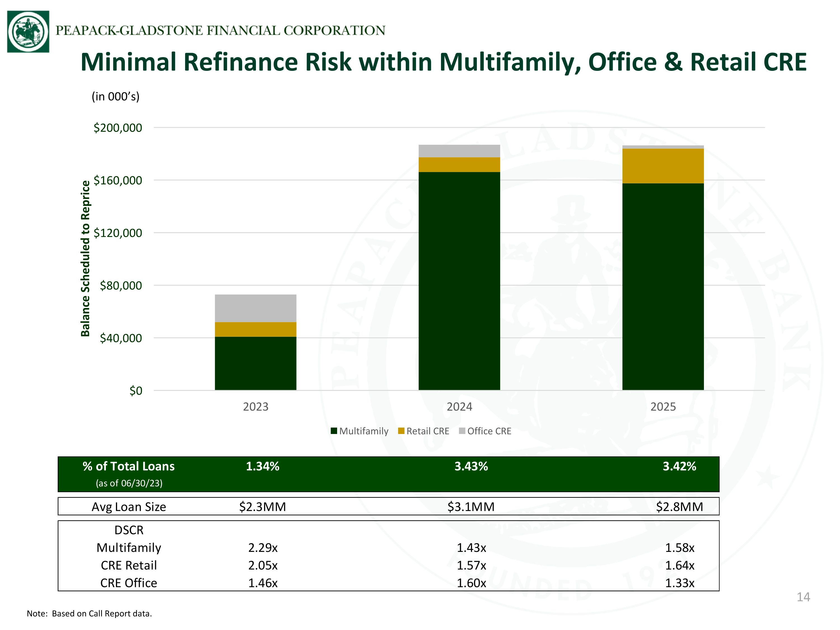This screenshot has height=630, width=840.
Task: Select the 2025 gold Retail CRE bar segment
Action: tap(663, 166)
